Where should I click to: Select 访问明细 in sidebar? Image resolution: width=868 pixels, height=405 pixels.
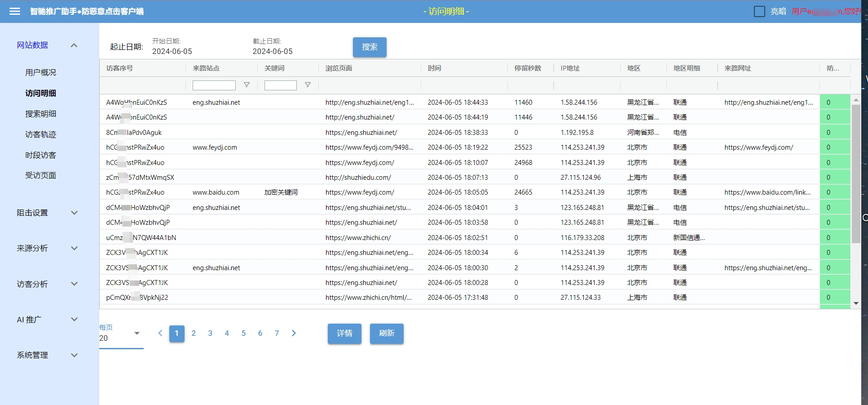click(40, 93)
